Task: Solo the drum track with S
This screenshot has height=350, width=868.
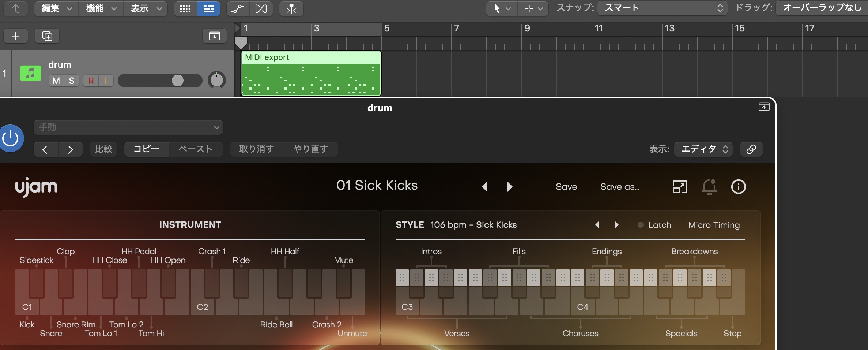Action: [72, 81]
